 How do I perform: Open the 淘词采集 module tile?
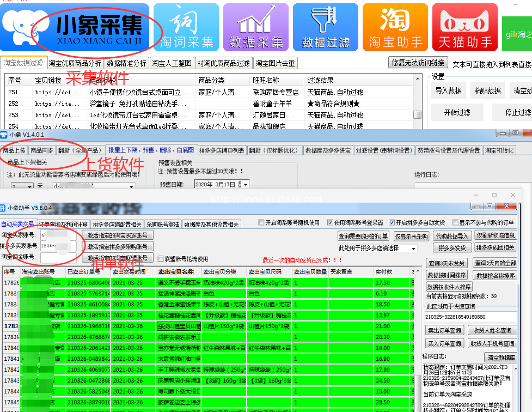tap(186, 27)
